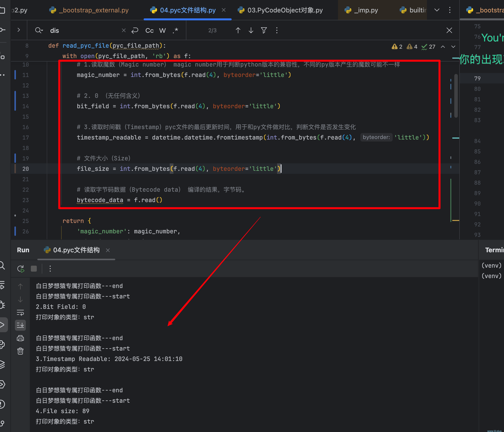Go to next search occurrence

(251, 30)
